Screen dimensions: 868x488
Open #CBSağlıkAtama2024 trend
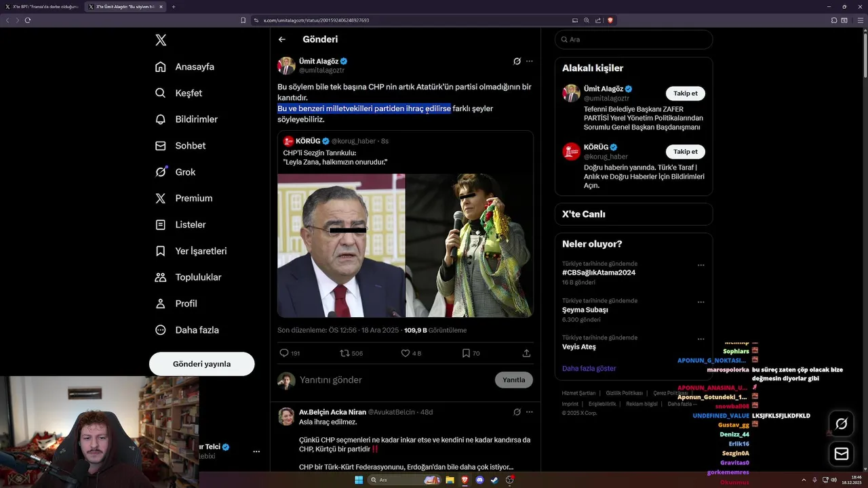click(599, 272)
